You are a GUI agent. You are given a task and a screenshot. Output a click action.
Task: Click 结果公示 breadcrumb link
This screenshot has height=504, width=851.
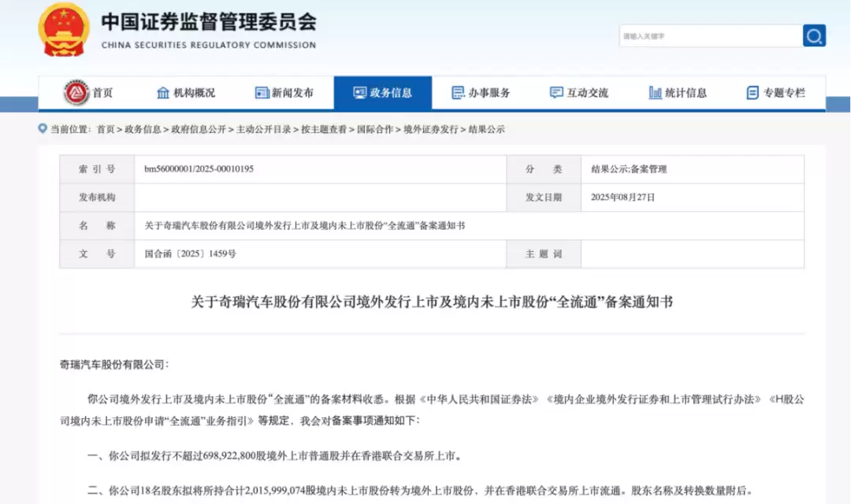(x=486, y=129)
